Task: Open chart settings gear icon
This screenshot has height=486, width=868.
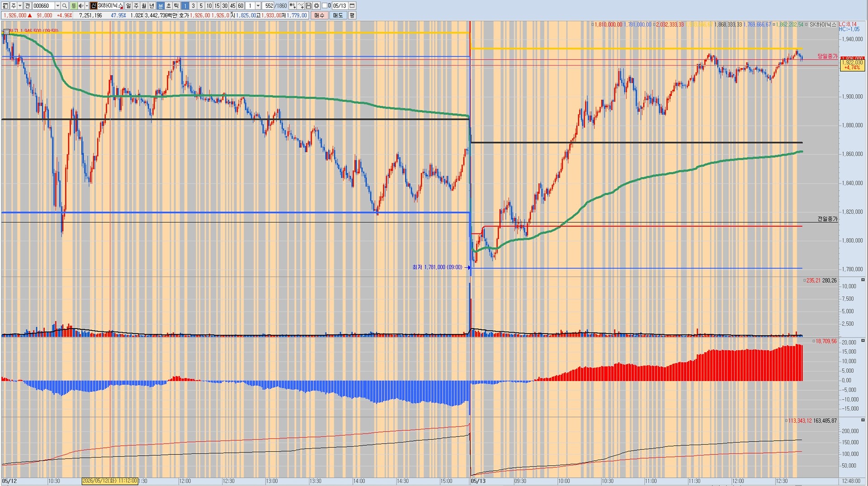Action: 316,6
